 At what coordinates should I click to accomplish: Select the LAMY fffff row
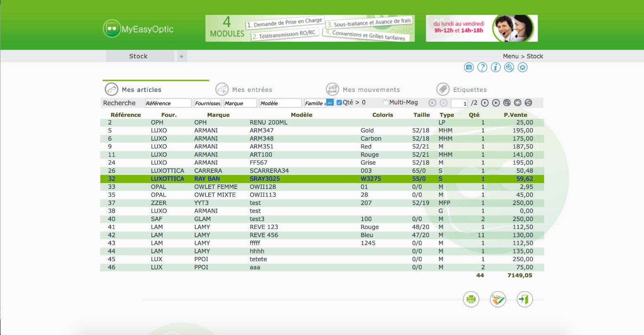tap(322, 243)
